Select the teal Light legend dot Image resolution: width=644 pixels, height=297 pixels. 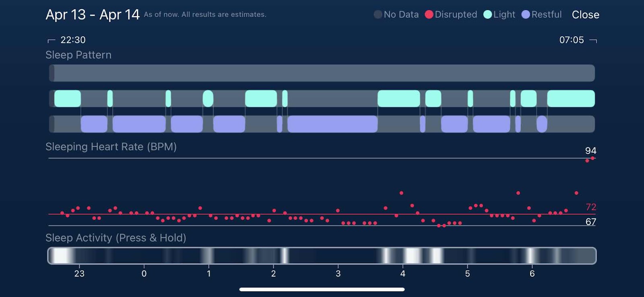487,14
